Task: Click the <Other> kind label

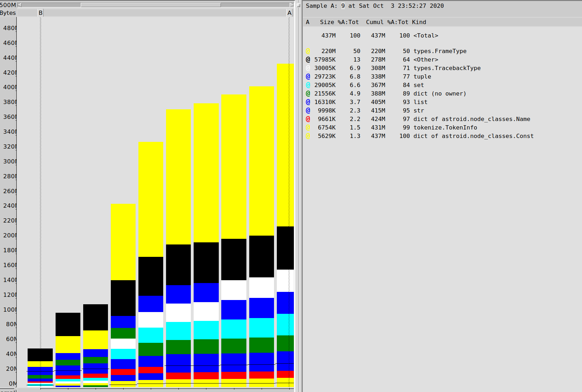Action: 426,60
